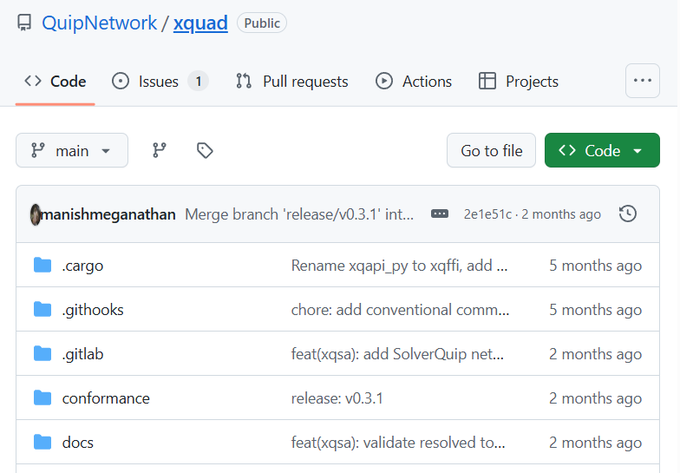680x473 pixels.
Task: Open the three-dot navigation overflow menu
Action: click(x=642, y=81)
